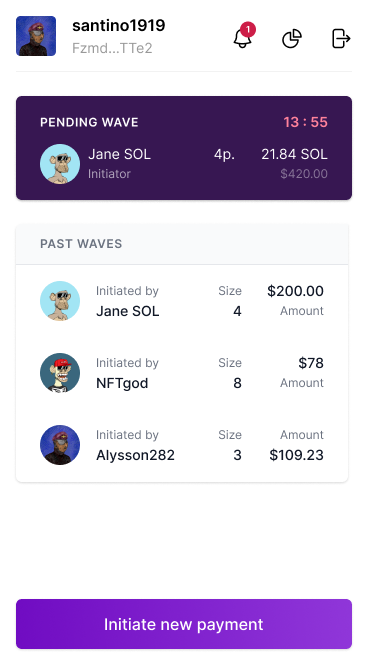Click Initiate new payment button
Screen dimensions: 368x665
tap(184, 624)
